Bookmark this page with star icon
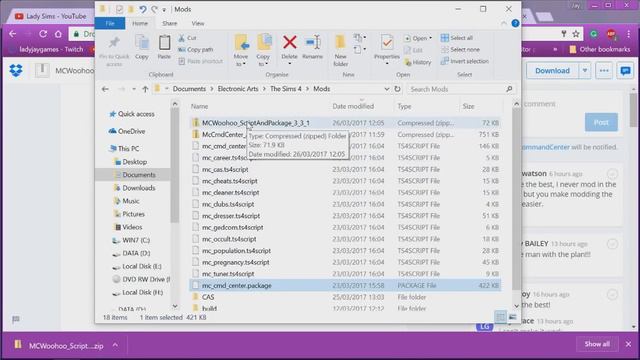Viewport: 640px width, 360px height. pyautogui.click(x=576, y=34)
